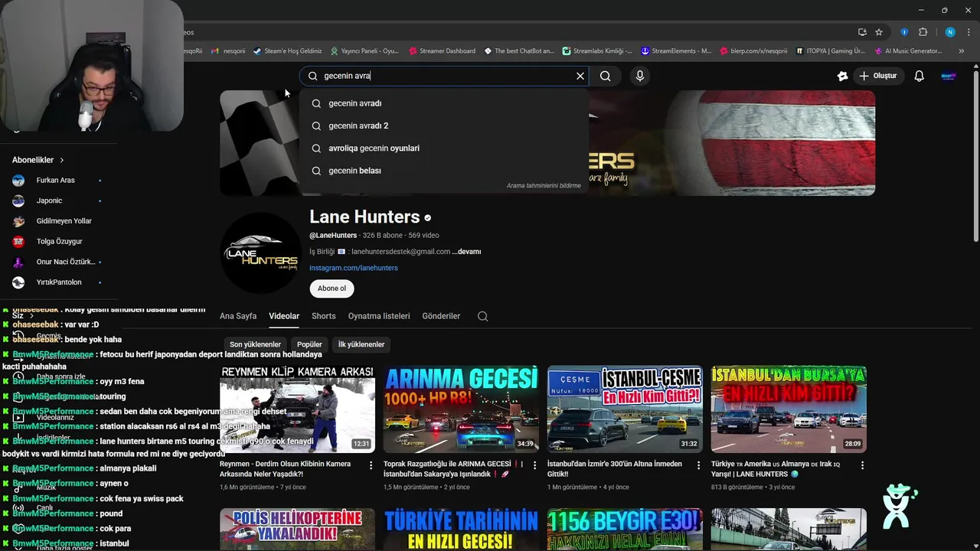Open Steam'e Hoş Geldiniz bookmark

pos(288,51)
